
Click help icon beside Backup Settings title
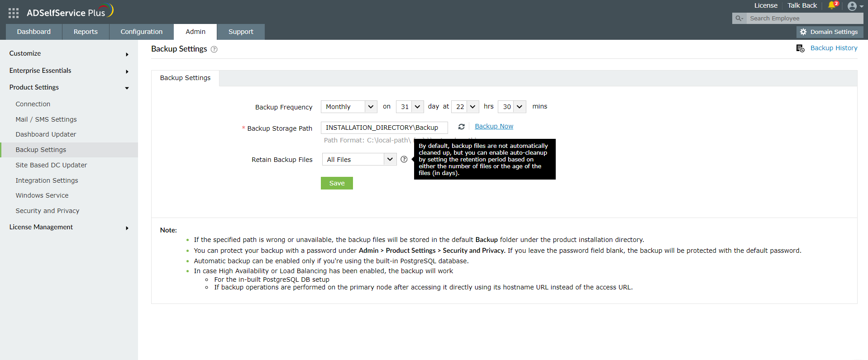214,49
